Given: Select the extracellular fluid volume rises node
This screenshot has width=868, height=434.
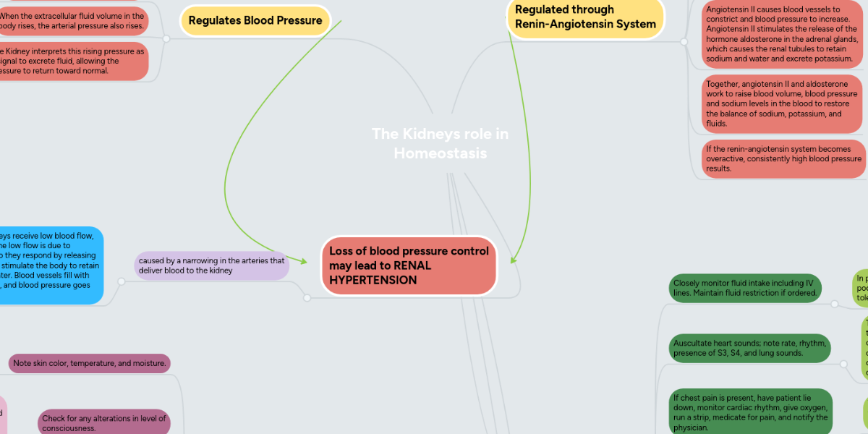Looking at the screenshot, I should coord(72,20).
